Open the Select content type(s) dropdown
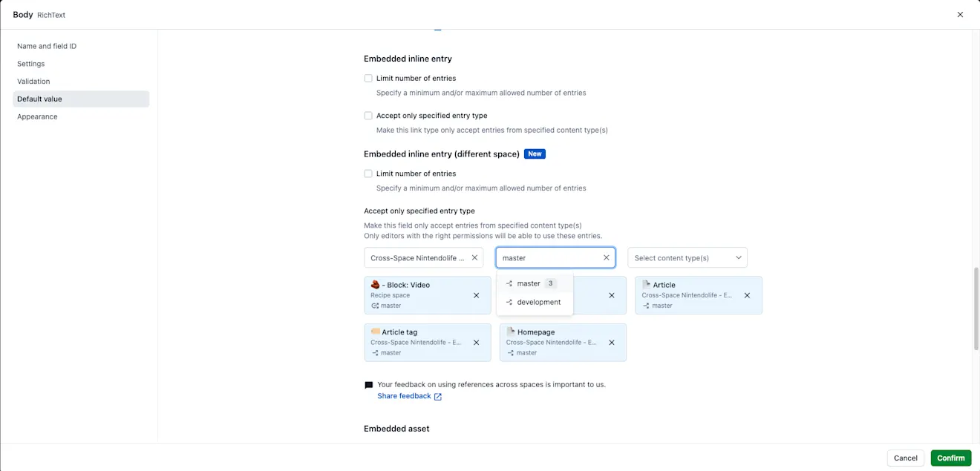Screen dimensions: 980x471 (x=687, y=257)
